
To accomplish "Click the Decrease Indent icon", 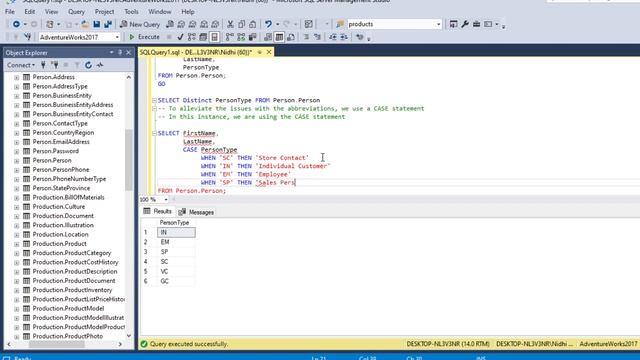I will click(333, 37).
